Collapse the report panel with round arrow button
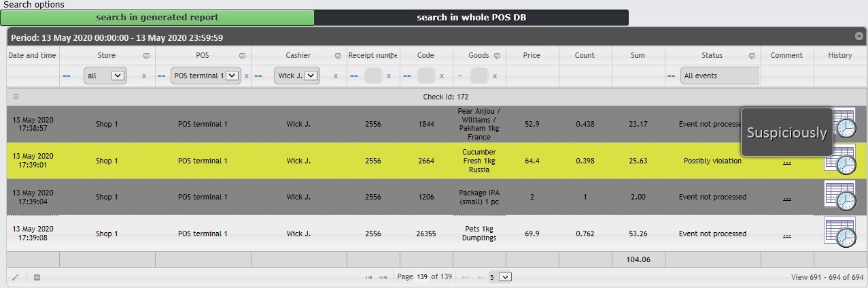This screenshot has width=868, height=288. (x=858, y=35)
